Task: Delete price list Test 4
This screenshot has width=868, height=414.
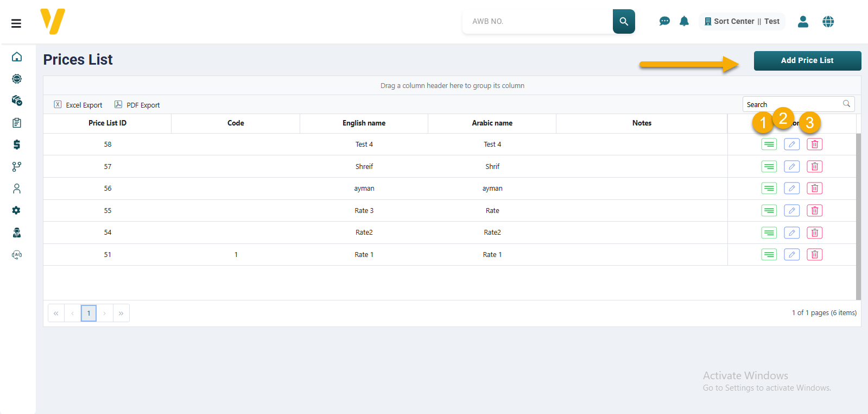Action: (814, 144)
